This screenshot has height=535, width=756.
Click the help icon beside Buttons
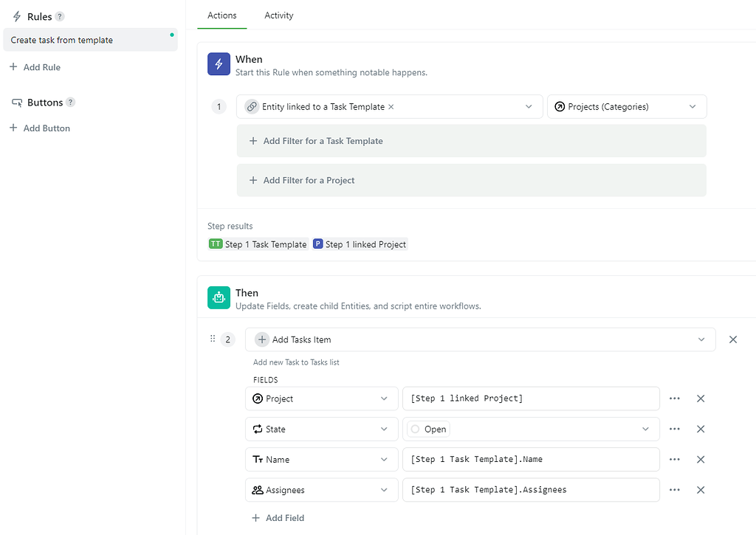(71, 103)
